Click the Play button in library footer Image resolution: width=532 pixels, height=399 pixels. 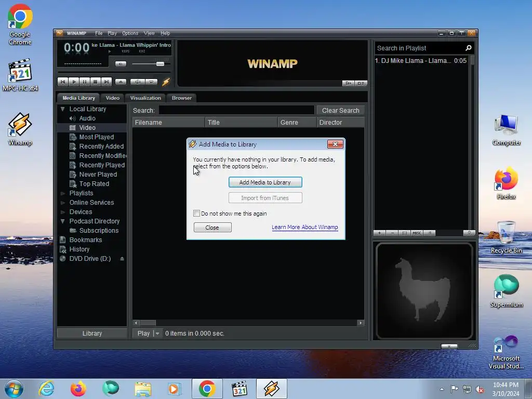[x=143, y=334]
